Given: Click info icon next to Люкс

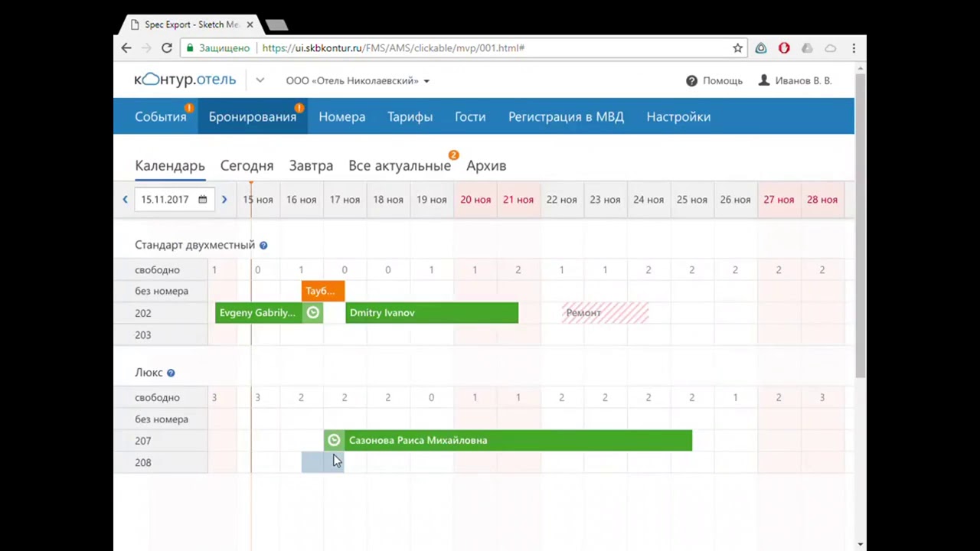Looking at the screenshot, I should [171, 373].
